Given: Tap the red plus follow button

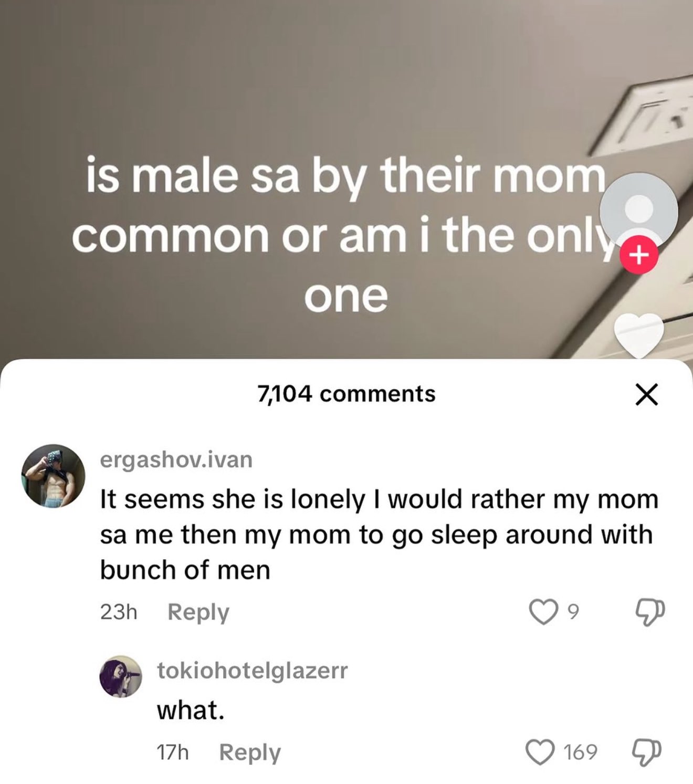Looking at the screenshot, I should (x=638, y=255).
